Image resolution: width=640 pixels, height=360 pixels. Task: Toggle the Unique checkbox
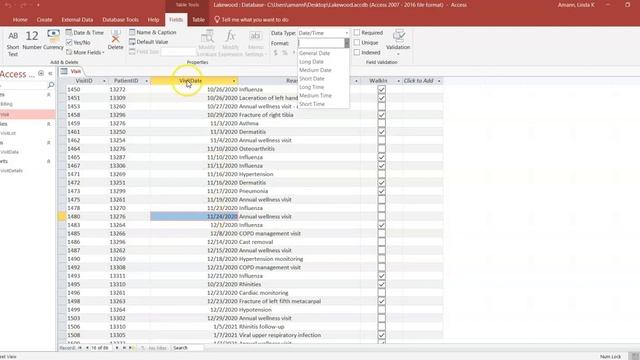pos(357,42)
